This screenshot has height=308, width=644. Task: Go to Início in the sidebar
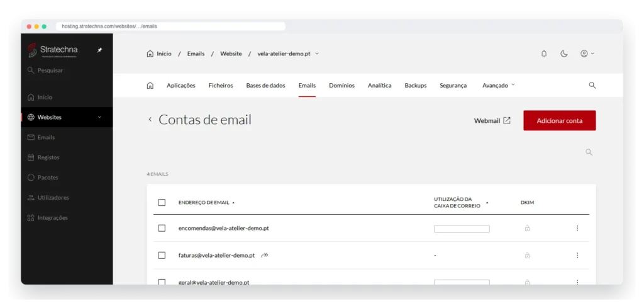pyautogui.click(x=40, y=98)
